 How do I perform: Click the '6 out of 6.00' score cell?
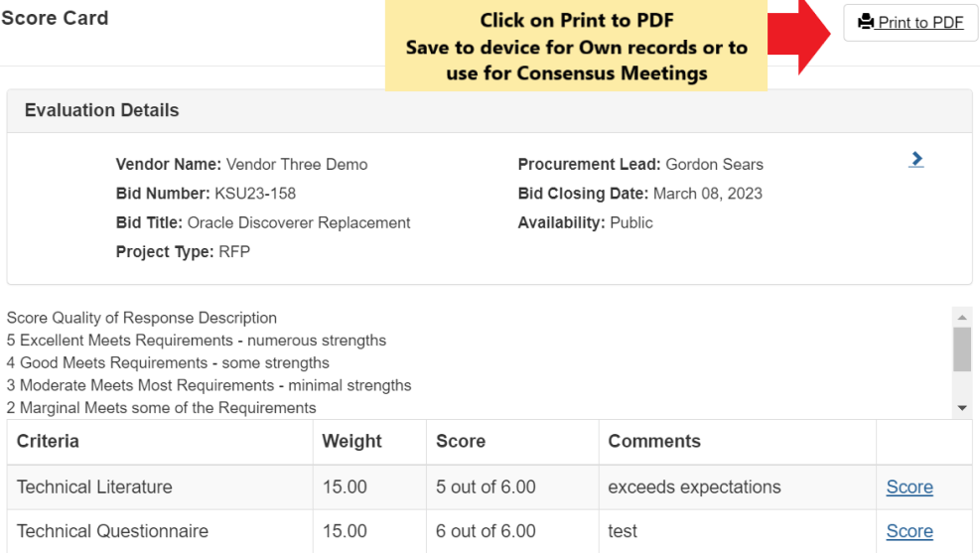512,531
